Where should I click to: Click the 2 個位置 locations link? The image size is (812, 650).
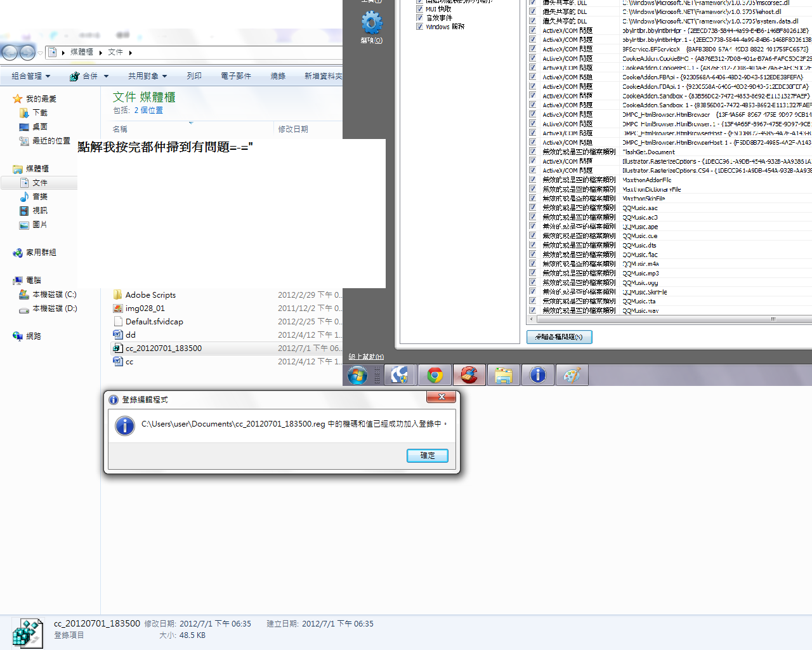click(x=148, y=110)
